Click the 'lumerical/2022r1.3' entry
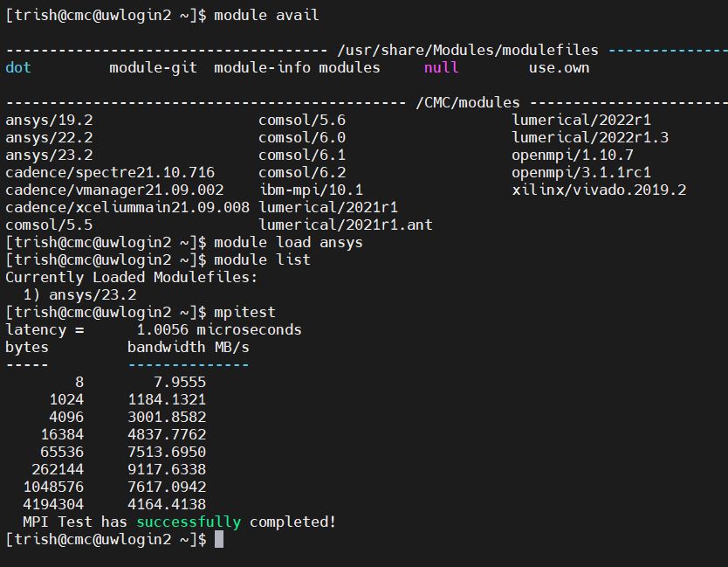Screen dimensions: 728x567 590,137
